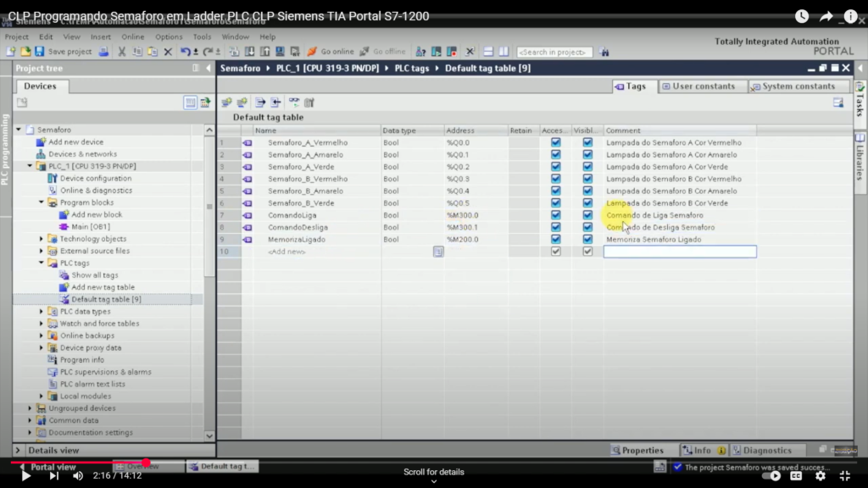This screenshot has width=868, height=488.
Task: Toggle Accessible checkbox for Semaforo_B_Amarelo
Action: click(x=555, y=191)
